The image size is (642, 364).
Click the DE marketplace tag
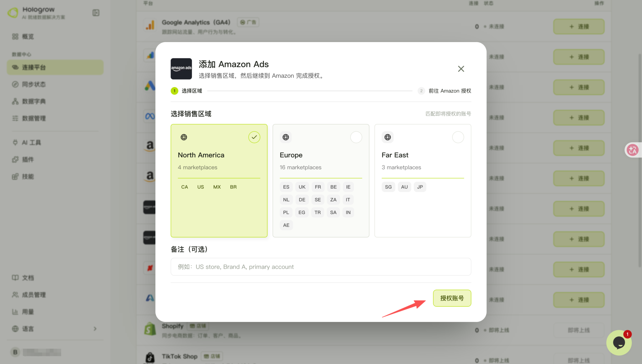pyautogui.click(x=302, y=200)
